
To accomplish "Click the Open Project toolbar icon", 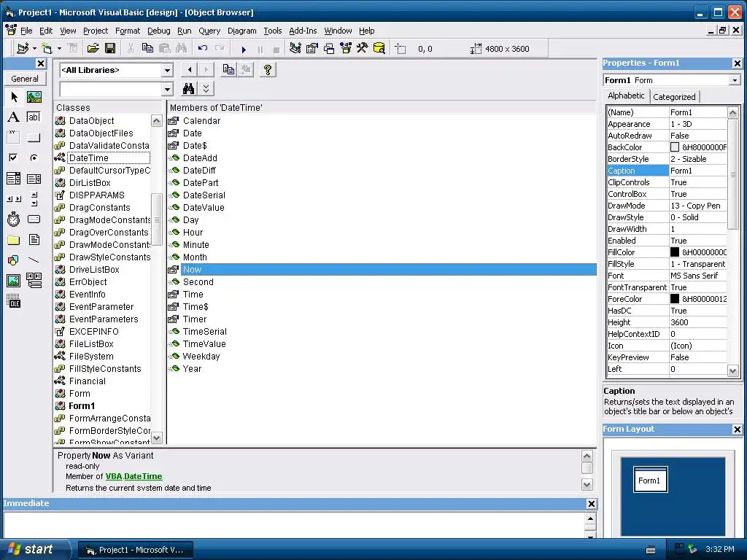I will pos(93,48).
